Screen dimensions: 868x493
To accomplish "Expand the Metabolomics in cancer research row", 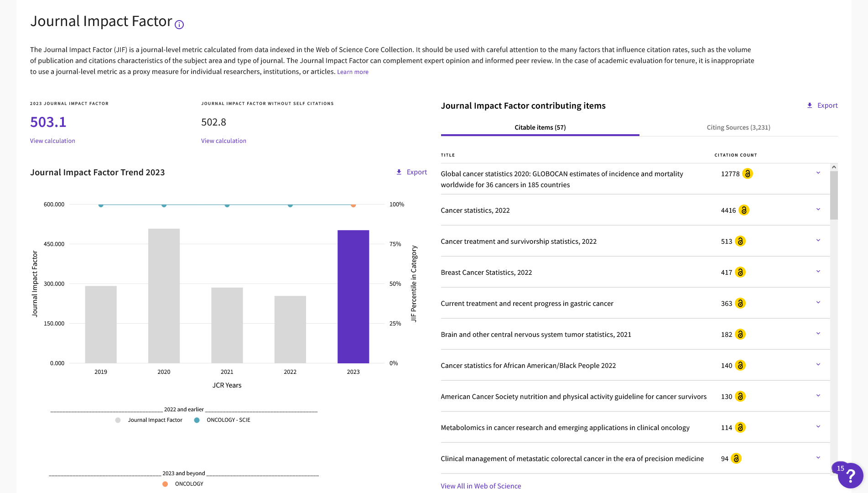I will [x=818, y=426].
